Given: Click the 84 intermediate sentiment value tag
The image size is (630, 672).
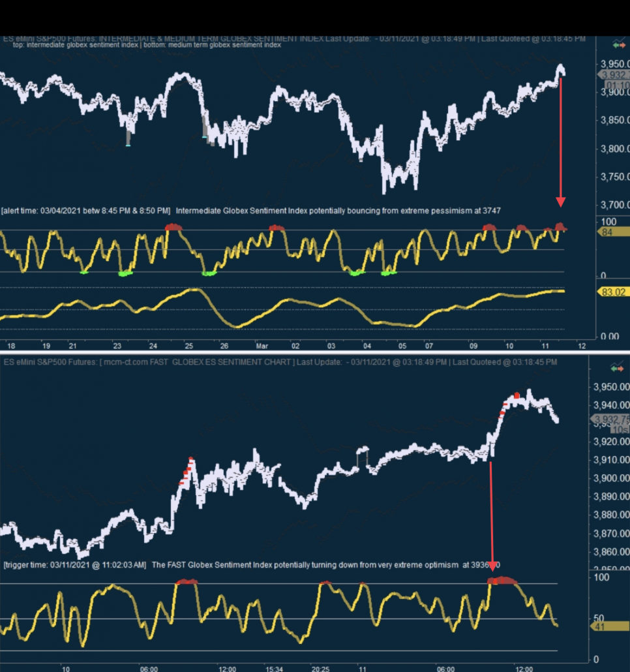Looking at the screenshot, I should pyautogui.click(x=613, y=232).
